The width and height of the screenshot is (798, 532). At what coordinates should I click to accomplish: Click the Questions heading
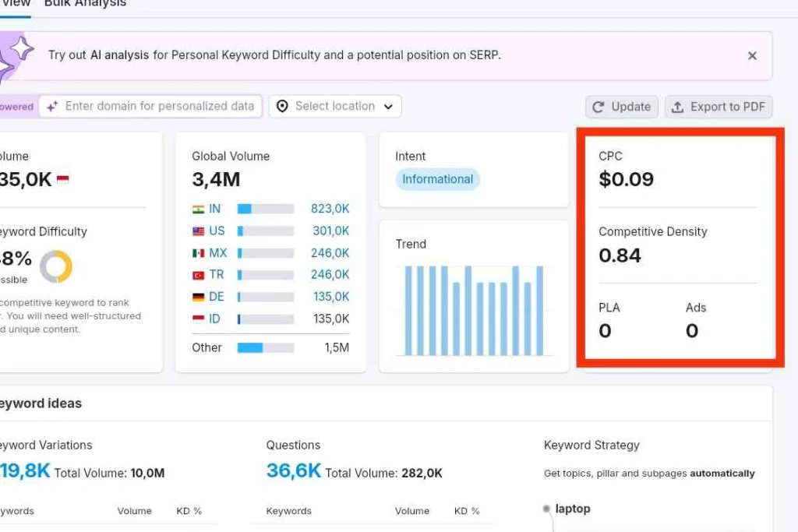(x=293, y=445)
